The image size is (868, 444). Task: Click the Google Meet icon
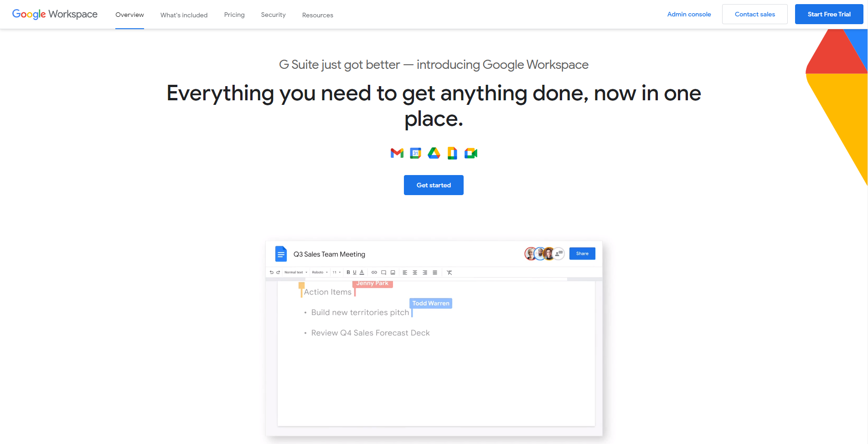pyautogui.click(x=471, y=153)
